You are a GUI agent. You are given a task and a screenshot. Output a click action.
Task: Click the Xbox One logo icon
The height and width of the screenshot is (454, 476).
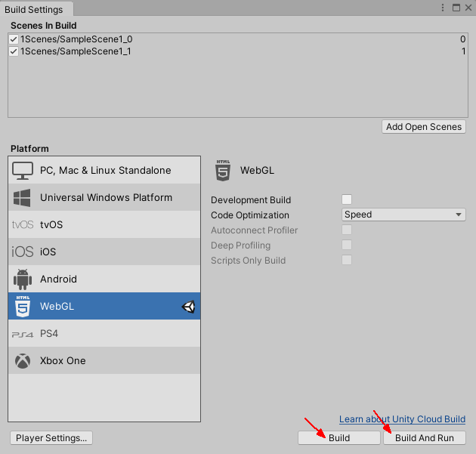click(x=23, y=361)
